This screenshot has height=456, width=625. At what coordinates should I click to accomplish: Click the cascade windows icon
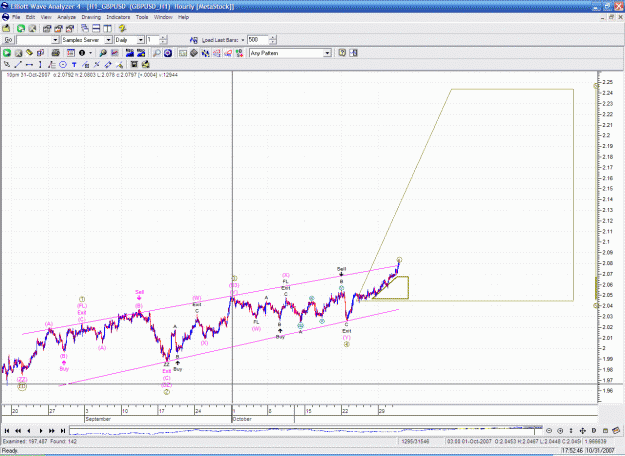click(85, 28)
